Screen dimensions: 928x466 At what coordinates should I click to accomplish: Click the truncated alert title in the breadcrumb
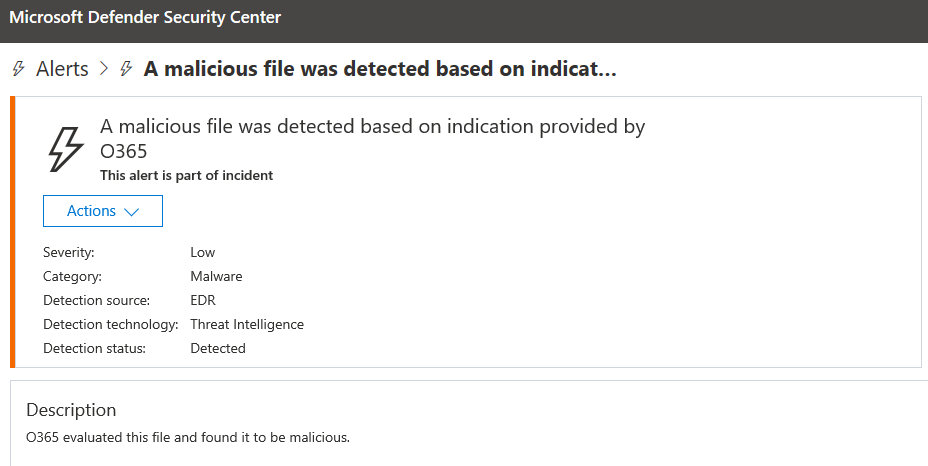click(x=380, y=69)
